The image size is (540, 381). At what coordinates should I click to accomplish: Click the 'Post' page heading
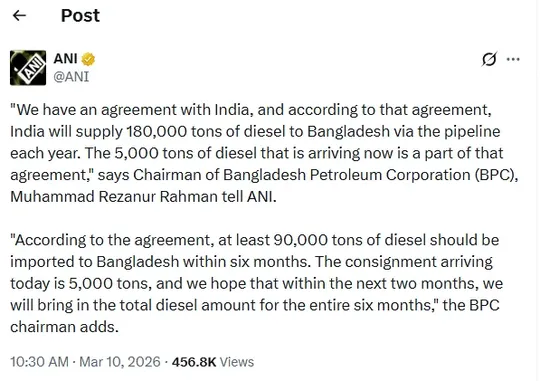click(x=80, y=16)
